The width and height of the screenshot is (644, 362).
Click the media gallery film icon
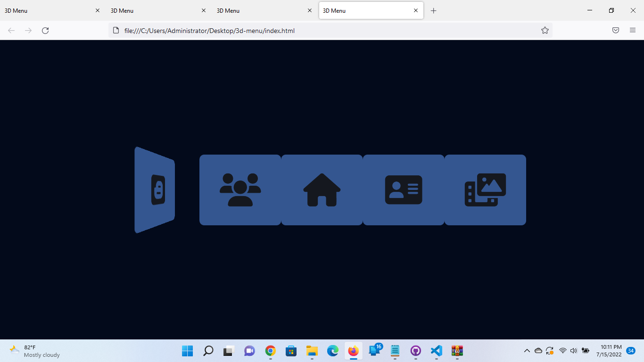(485, 189)
